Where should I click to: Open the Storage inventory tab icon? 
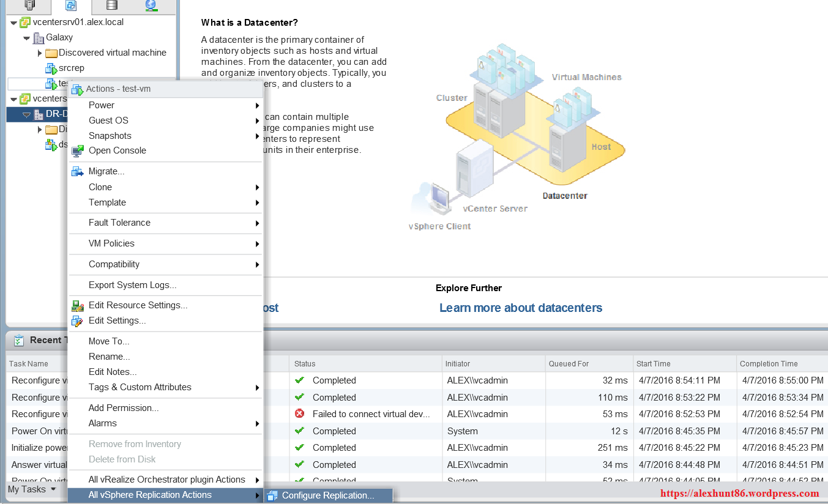tap(111, 6)
